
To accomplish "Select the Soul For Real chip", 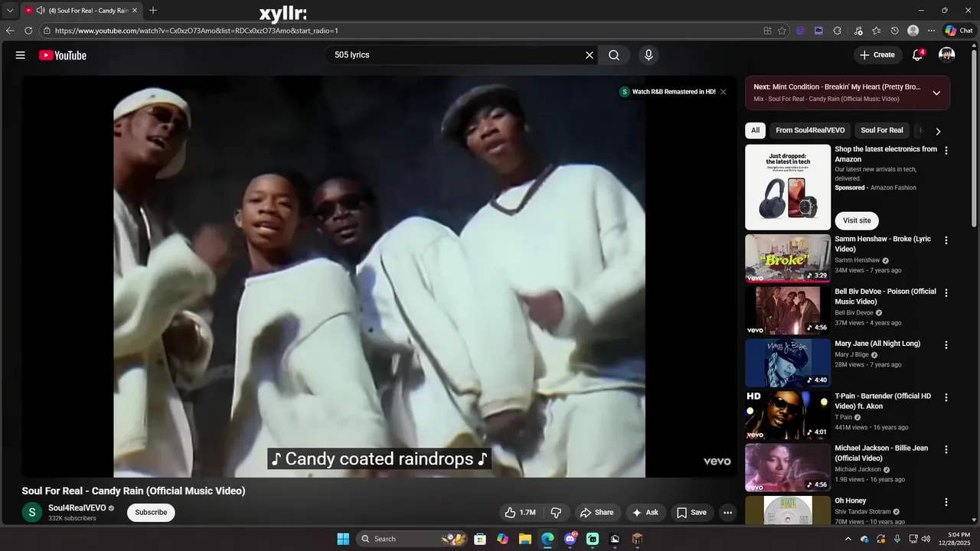I will [882, 130].
